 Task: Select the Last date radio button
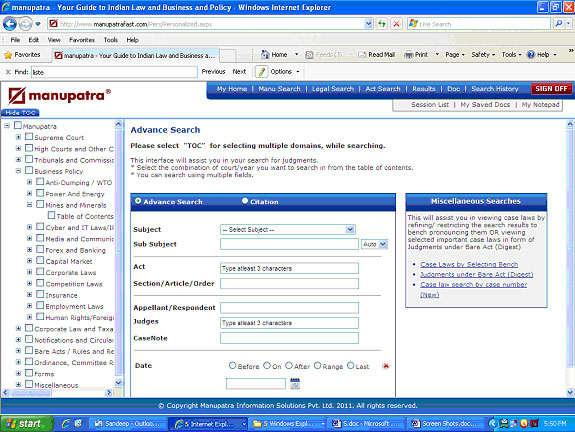(x=351, y=365)
